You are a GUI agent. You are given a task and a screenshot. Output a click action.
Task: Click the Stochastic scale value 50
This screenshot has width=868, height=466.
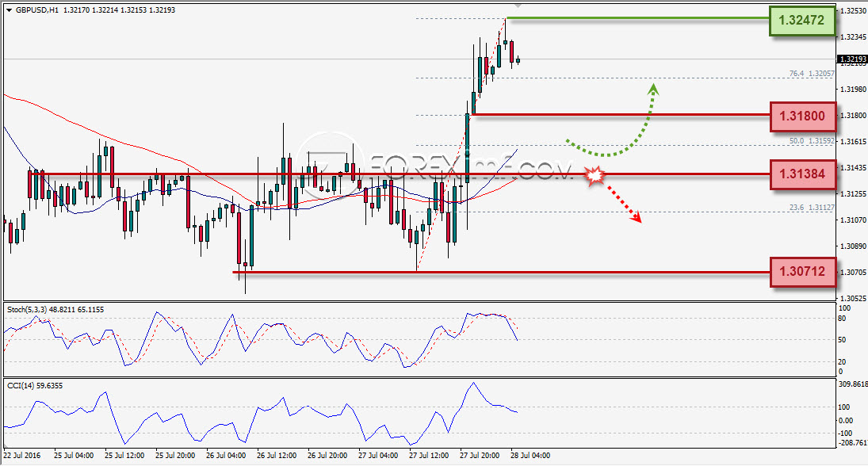842,339
